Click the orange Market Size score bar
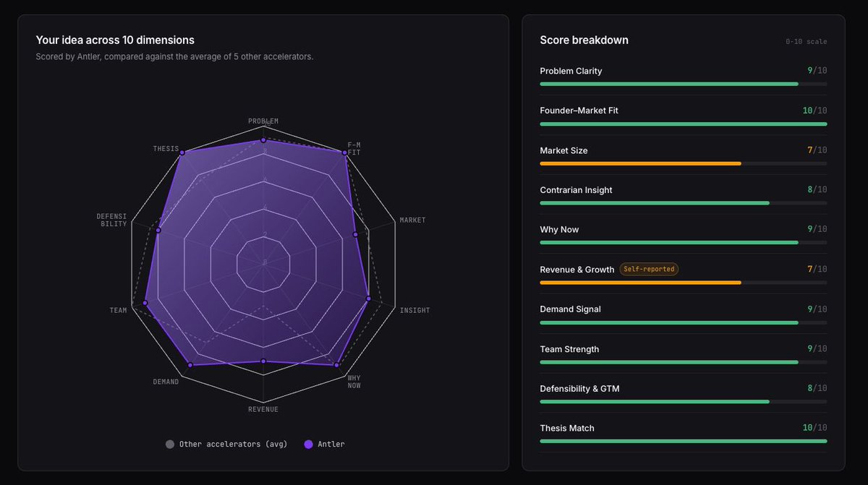 684,163
